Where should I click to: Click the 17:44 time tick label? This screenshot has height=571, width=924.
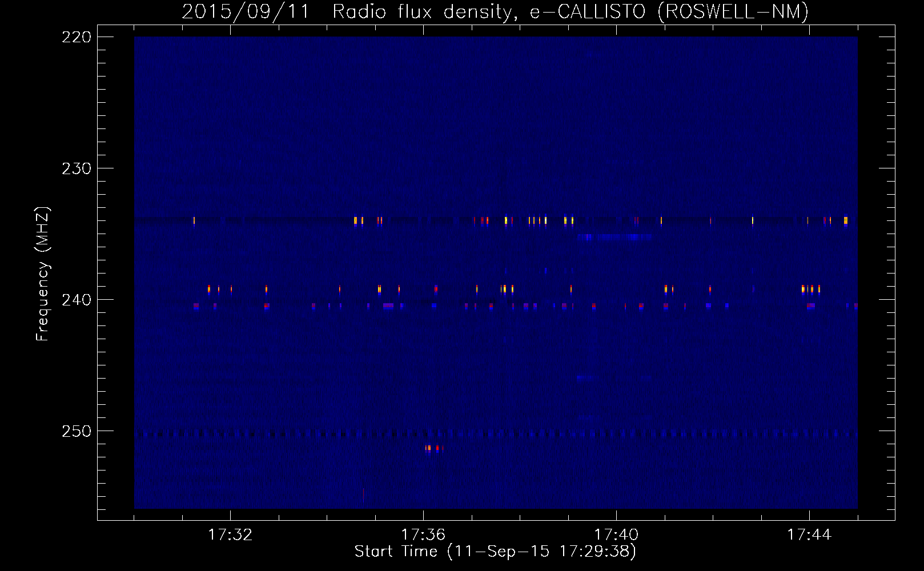click(809, 534)
